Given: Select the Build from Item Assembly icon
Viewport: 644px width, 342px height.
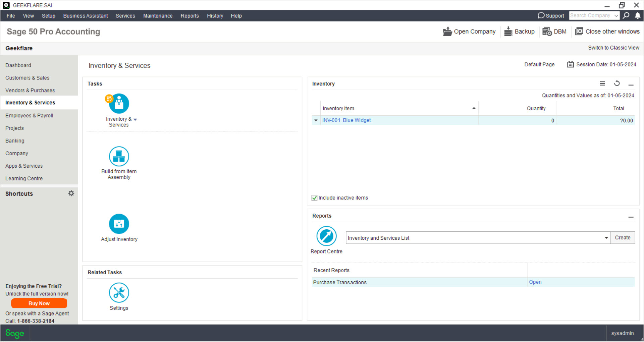Looking at the screenshot, I should (119, 156).
